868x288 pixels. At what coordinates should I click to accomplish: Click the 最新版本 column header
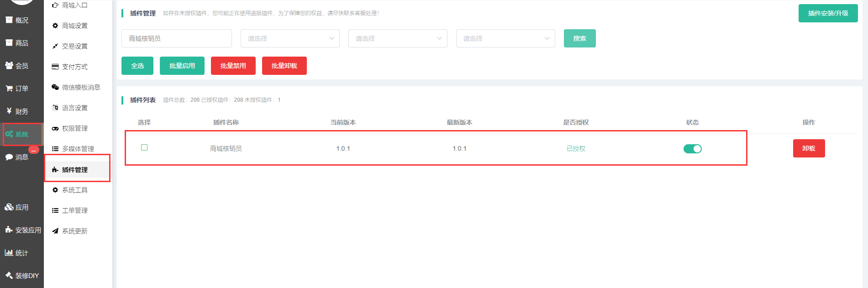tap(459, 122)
